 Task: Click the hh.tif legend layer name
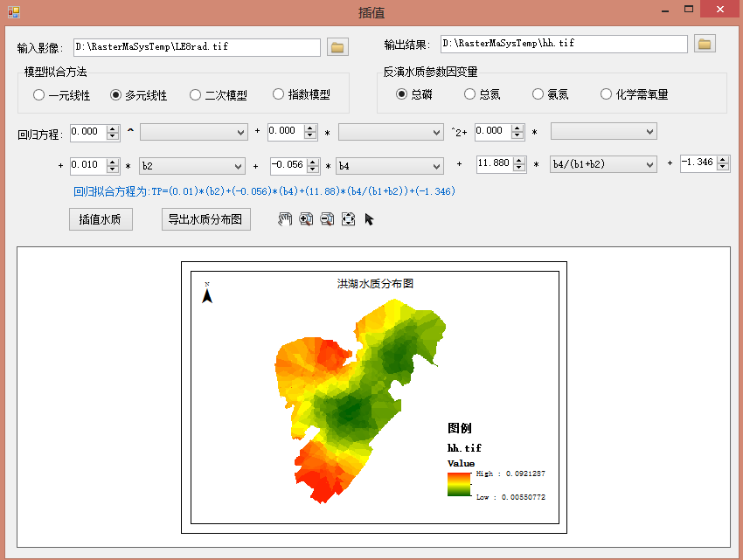coord(464,447)
